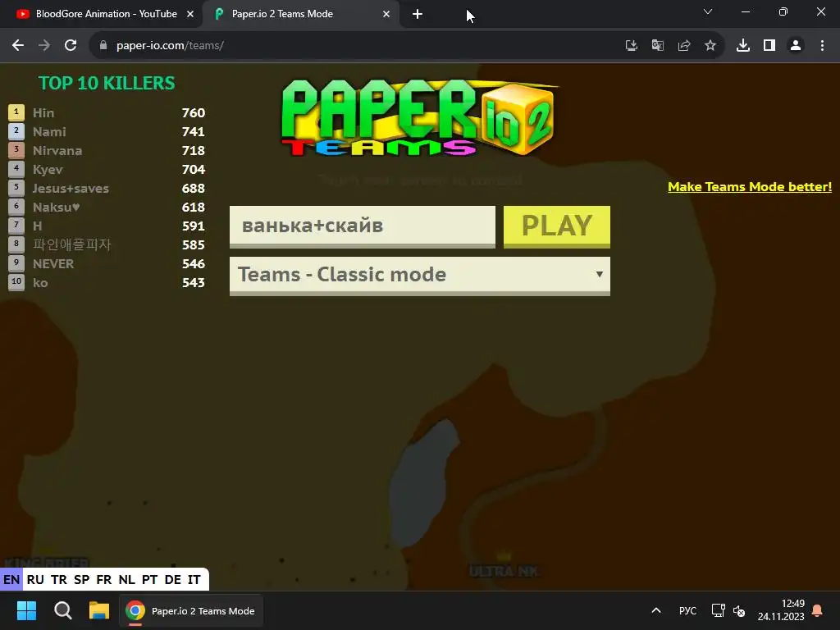Click the leaderboard name Nirvana
Viewport: 840px width, 630px height.
click(57, 151)
